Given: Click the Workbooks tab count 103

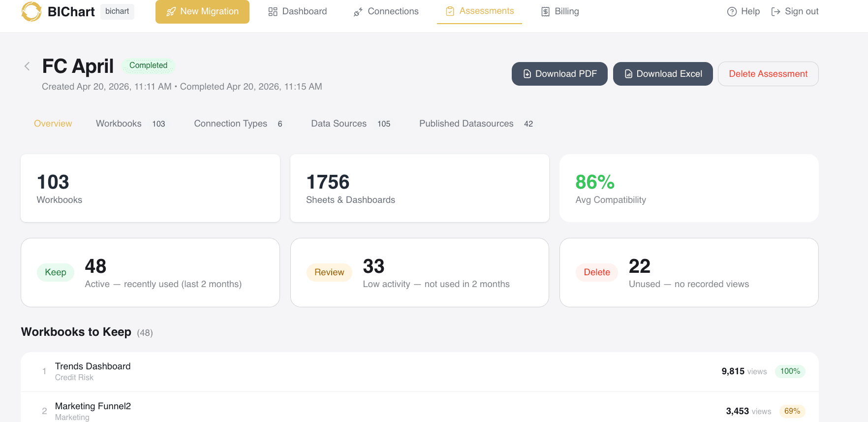Looking at the screenshot, I should [158, 124].
